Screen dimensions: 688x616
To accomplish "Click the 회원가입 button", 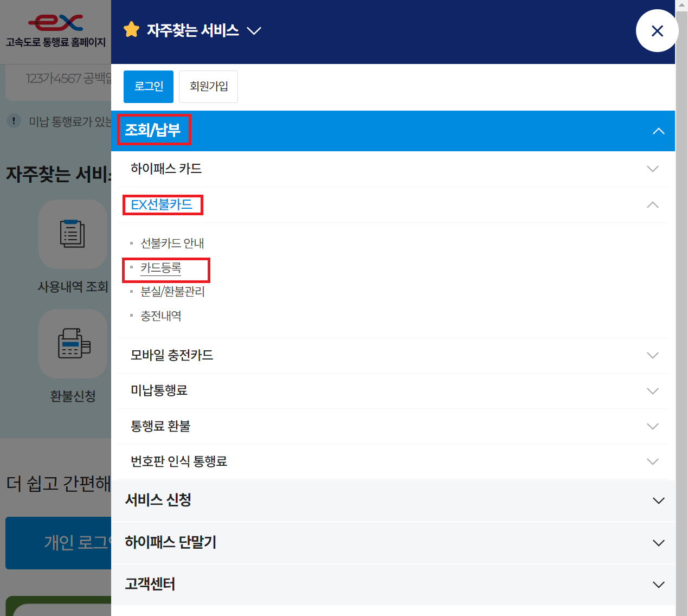I will [208, 87].
